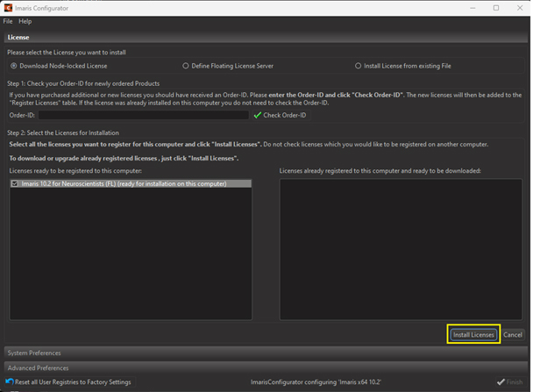Screen dimensions: 533x392
Task: Click the green checkmark beside Check Order-ID
Action: tap(258, 115)
